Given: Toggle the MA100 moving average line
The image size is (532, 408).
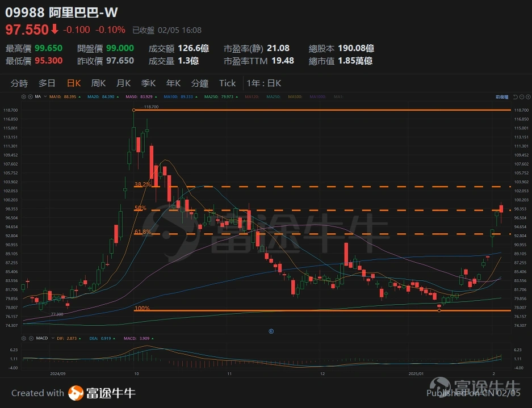Looking at the screenshot, I should pos(180,96).
